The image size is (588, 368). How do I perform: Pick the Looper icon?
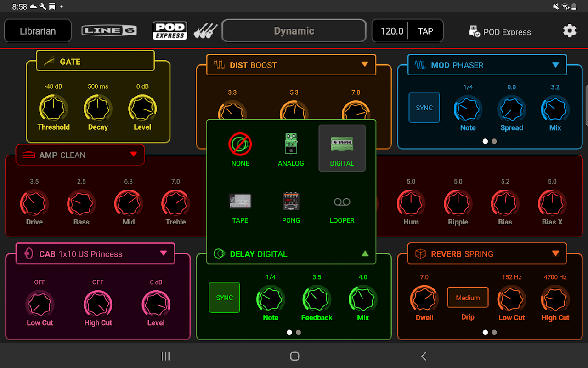(342, 202)
